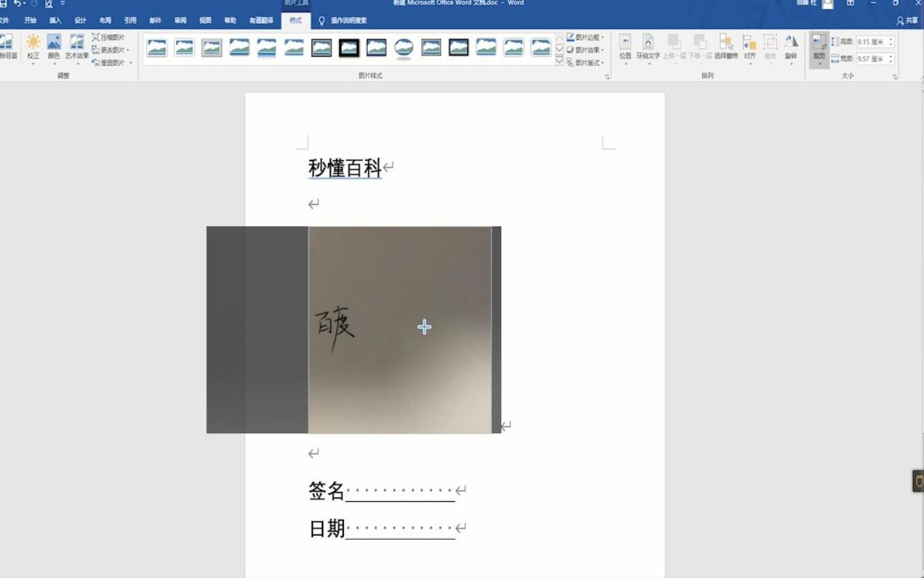Viewport: 924px width, 578px height.
Task: Click the 共享 share button
Action: pos(907,20)
